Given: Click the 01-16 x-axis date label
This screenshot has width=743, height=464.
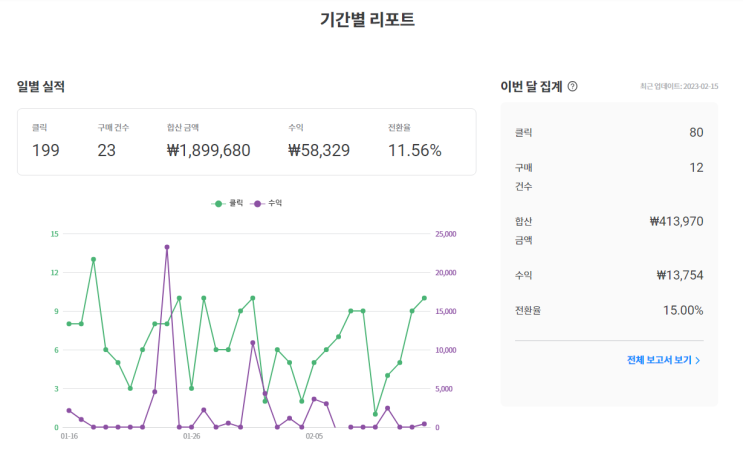Looking at the screenshot, I should 69,436.
